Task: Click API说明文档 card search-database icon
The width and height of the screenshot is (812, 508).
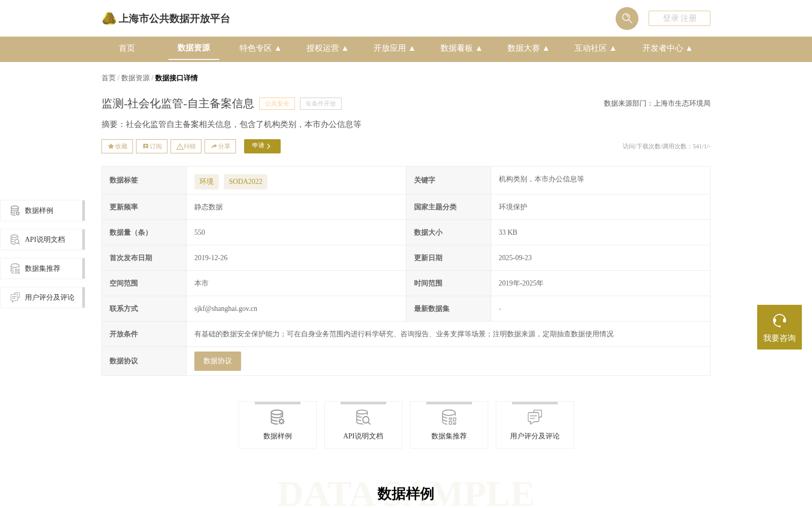Action: tap(363, 418)
